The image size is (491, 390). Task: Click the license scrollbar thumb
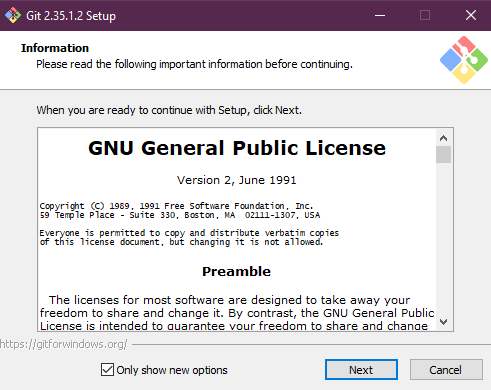tap(443, 154)
